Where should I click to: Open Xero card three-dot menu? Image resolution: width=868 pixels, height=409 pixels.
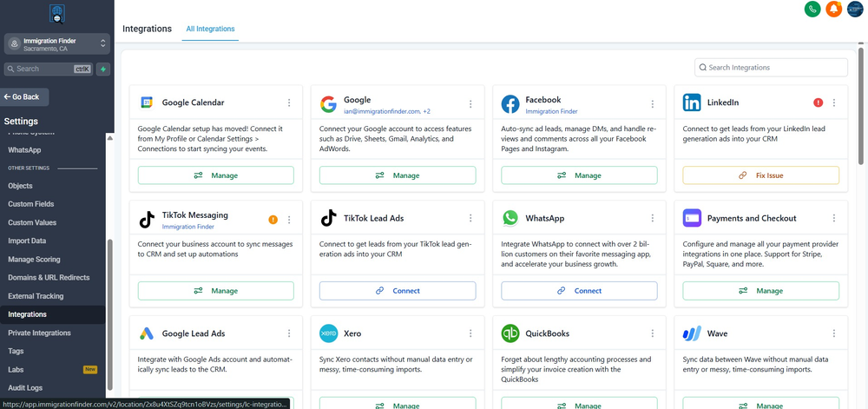pyautogui.click(x=470, y=333)
